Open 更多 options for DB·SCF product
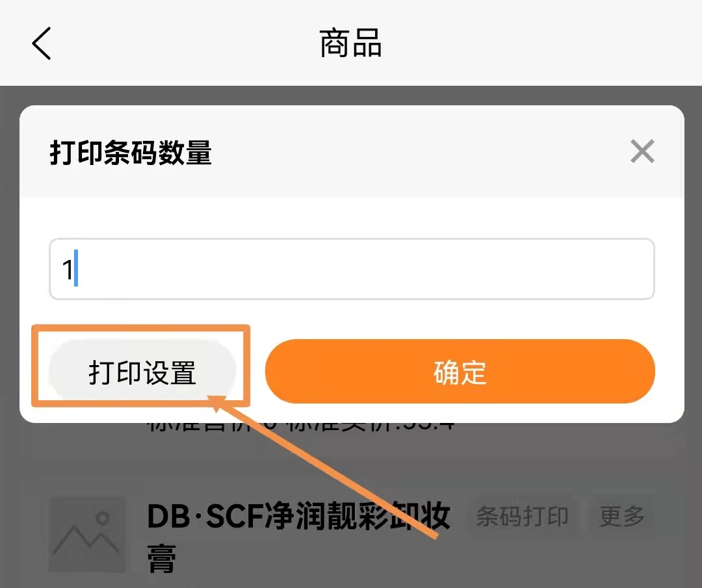This screenshot has width=702, height=588. (622, 516)
